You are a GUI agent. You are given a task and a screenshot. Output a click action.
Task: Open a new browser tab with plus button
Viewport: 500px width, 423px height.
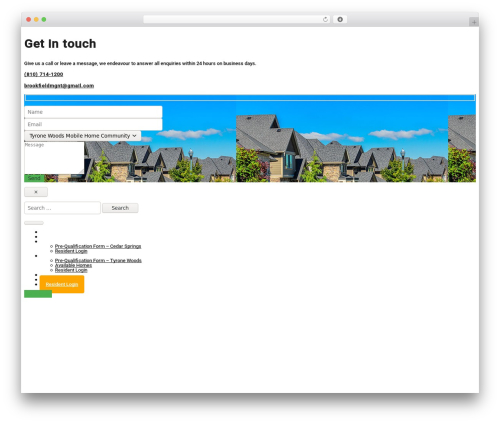point(474,22)
